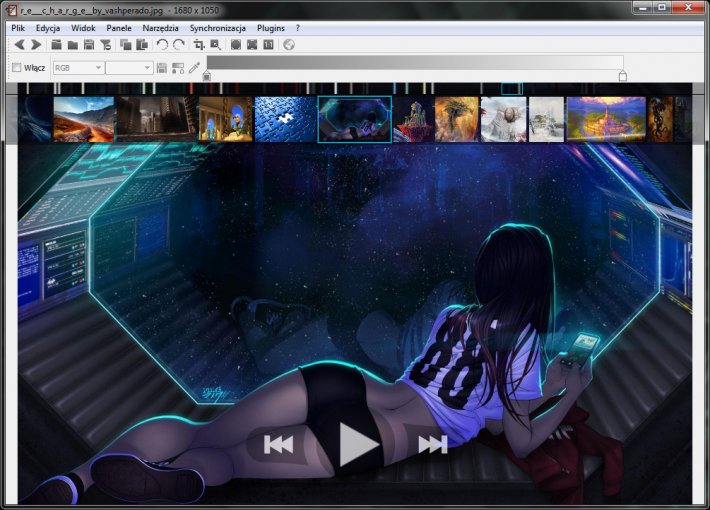Image resolution: width=710 pixels, height=510 pixels.
Task: Select the floating castle island thumbnail
Action: point(413,119)
